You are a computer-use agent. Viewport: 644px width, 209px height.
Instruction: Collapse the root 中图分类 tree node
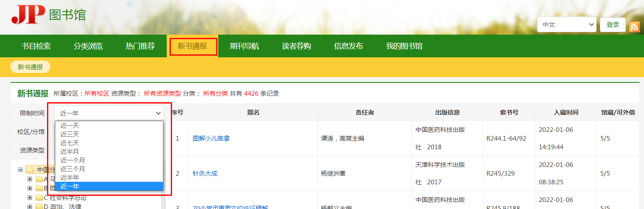click(x=21, y=169)
